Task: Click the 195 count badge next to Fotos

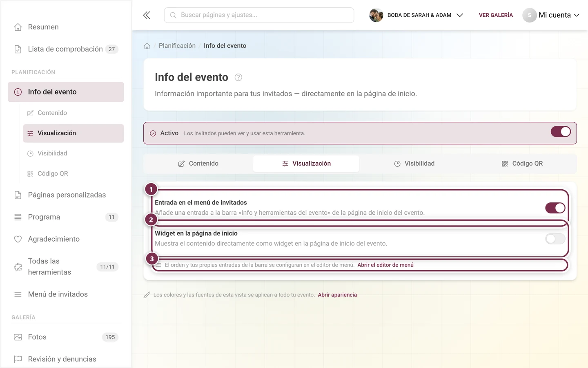Action: point(110,337)
